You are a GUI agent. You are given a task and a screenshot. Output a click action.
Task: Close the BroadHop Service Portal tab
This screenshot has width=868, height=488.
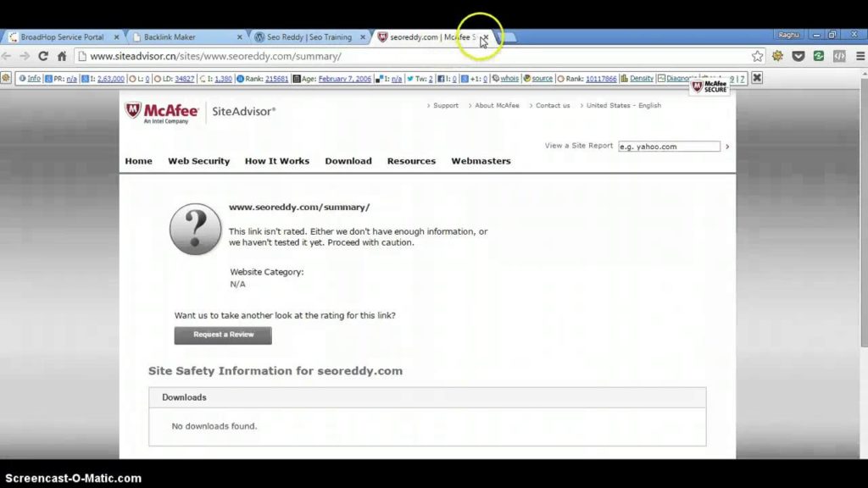116,37
